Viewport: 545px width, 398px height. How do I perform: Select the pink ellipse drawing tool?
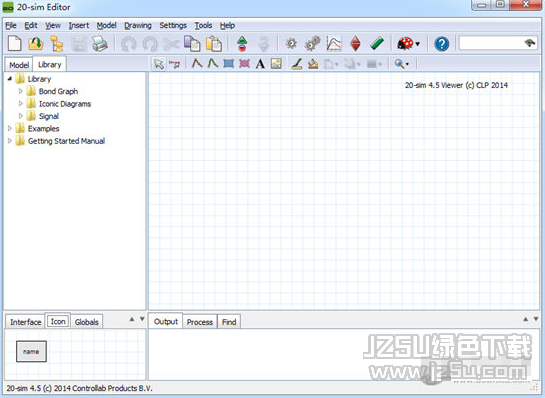(244, 64)
